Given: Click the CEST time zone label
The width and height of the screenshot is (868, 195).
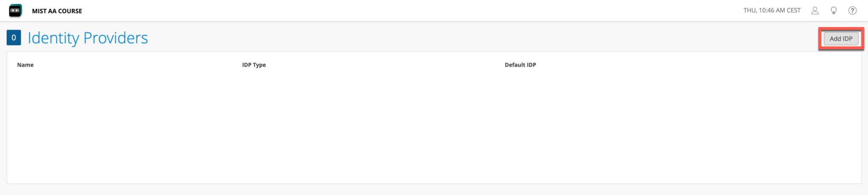Looking at the screenshot, I should point(794,11).
